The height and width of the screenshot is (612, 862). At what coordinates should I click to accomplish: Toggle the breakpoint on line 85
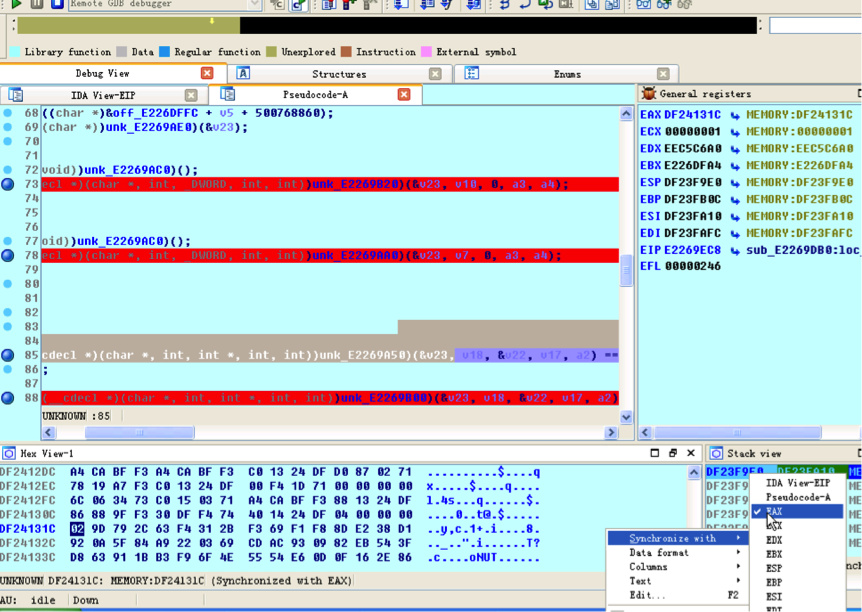[x=8, y=355]
